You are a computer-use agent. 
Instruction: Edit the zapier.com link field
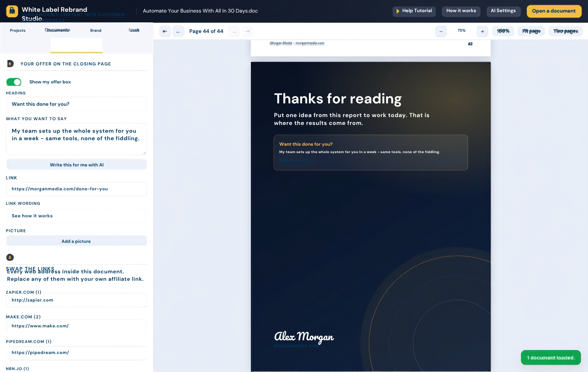click(x=77, y=300)
